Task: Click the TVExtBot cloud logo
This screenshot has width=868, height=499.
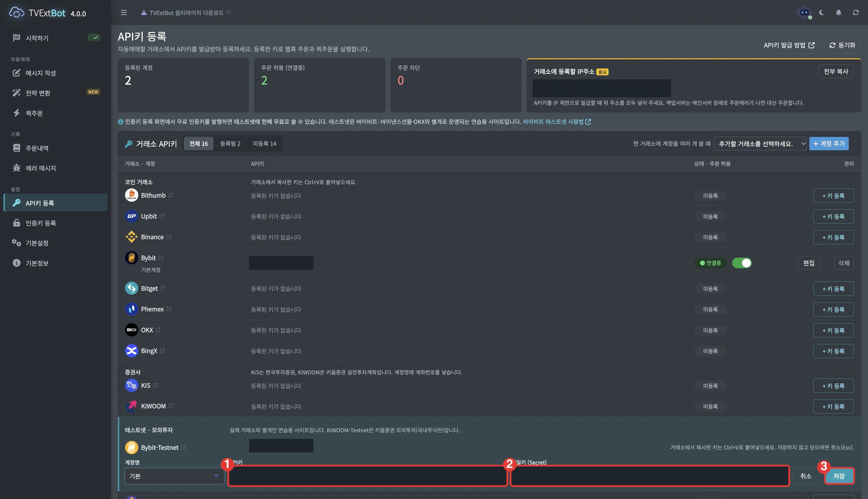Action: pyautogui.click(x=16, y=13)
